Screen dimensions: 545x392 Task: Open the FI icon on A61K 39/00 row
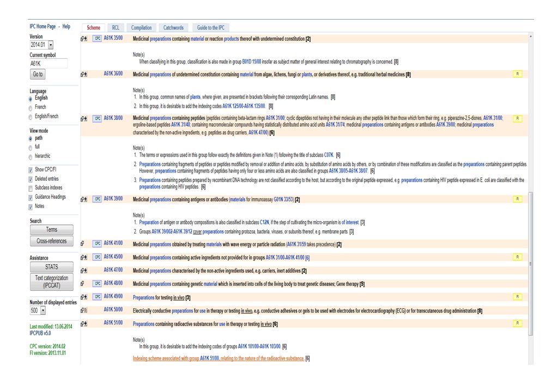[x=518, y=199]
